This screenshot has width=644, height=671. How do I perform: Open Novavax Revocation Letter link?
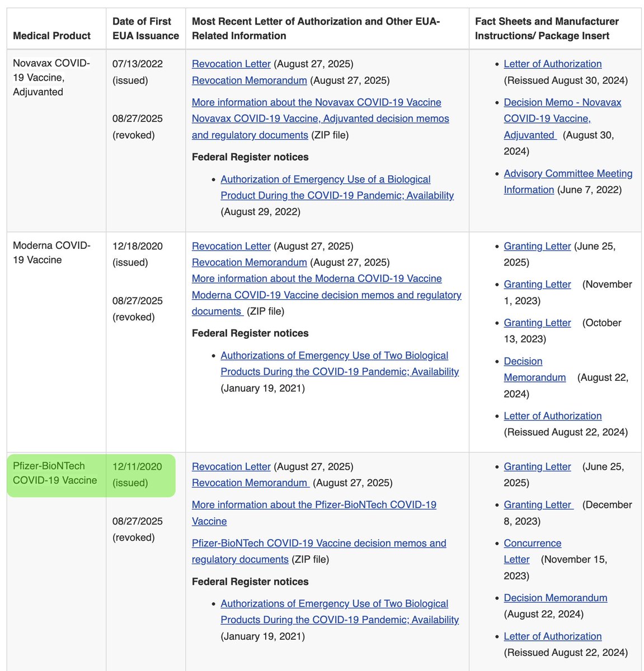click(x=231, y=64)
